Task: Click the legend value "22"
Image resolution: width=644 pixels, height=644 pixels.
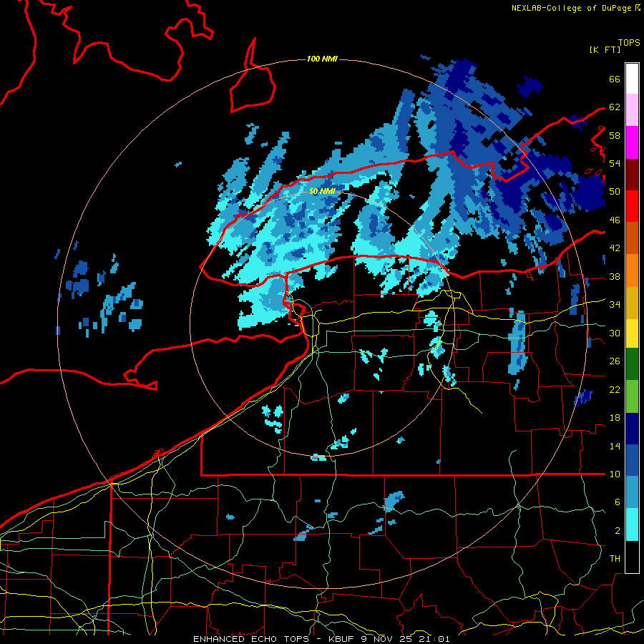Action: pos(615,389)
